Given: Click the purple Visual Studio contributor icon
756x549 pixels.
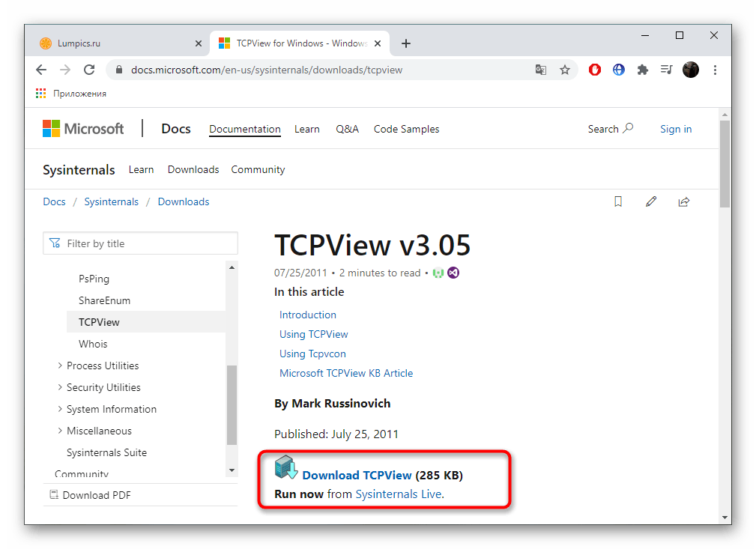Looking at the screenshot, I should pyautogui.click(x=453, y=273).
